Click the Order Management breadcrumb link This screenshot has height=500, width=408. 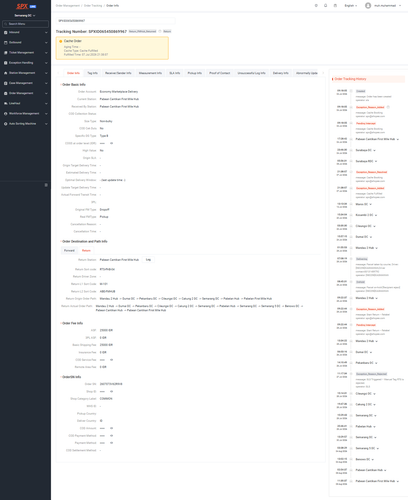point(68,6)
